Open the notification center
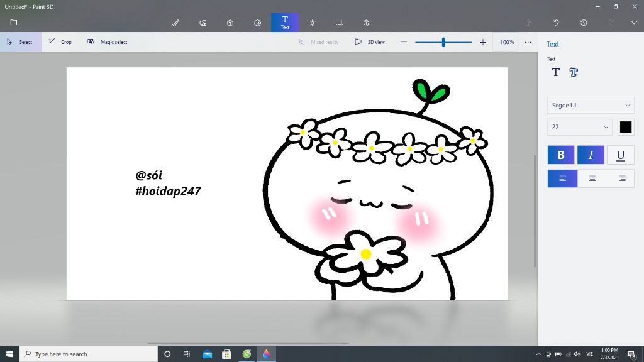The width and height of the screenshot is (644, 362). pos(631,354)
